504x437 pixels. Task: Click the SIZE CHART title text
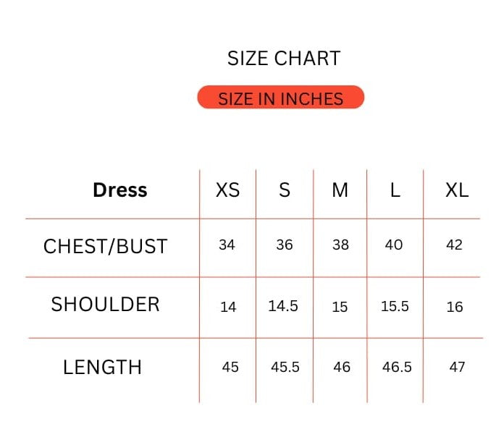[283, 59]
